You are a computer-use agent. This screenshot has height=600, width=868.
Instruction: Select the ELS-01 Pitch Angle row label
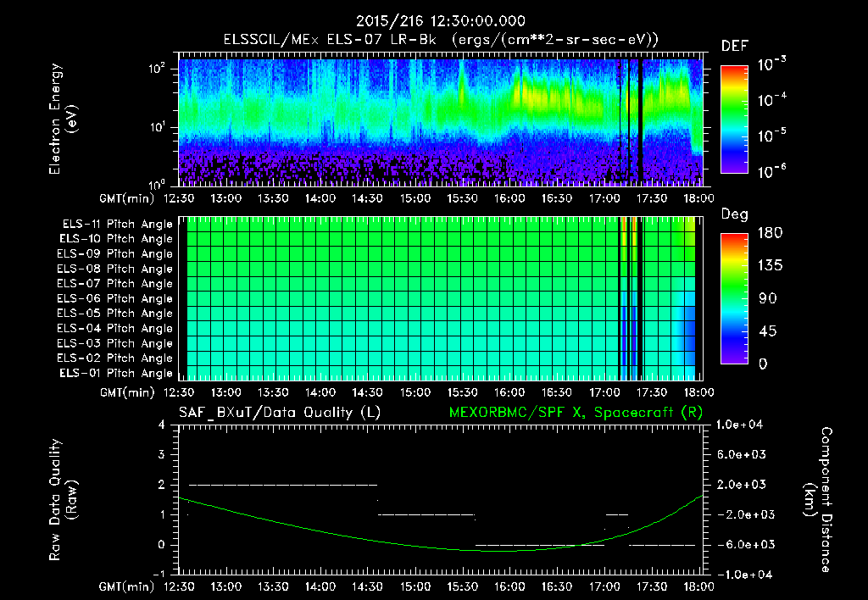pos(116,373)
